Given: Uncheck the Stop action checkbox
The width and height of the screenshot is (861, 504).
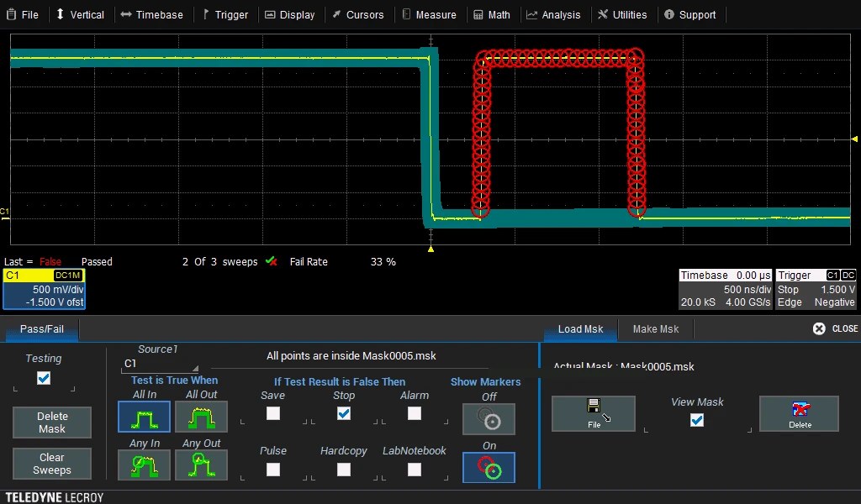Looking at the screenshot, I should tap(344, 413).
